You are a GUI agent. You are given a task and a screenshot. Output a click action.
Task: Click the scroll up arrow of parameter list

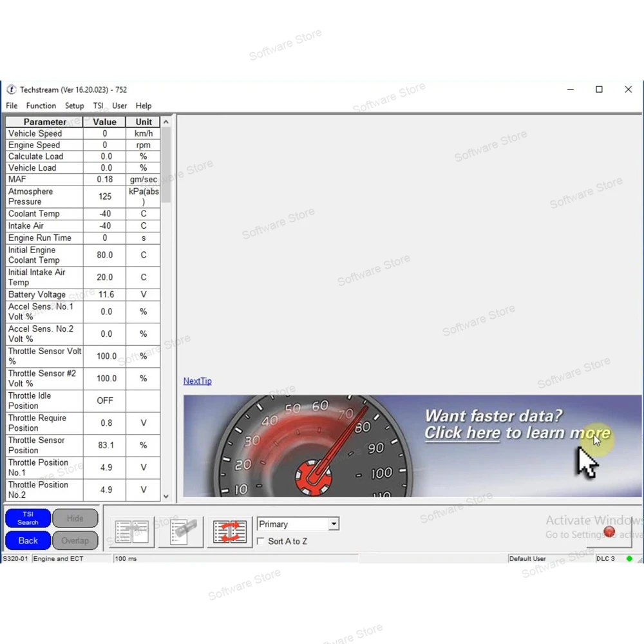pyautogui.click(x=166, y=122)
